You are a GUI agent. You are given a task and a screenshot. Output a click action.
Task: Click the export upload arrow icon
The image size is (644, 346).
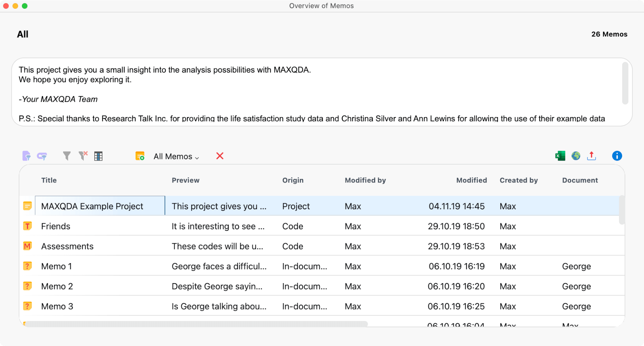592,156
